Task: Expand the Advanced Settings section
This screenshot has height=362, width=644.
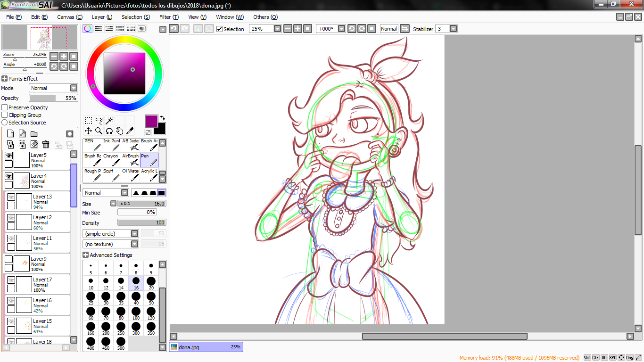Action: (85, 255)
